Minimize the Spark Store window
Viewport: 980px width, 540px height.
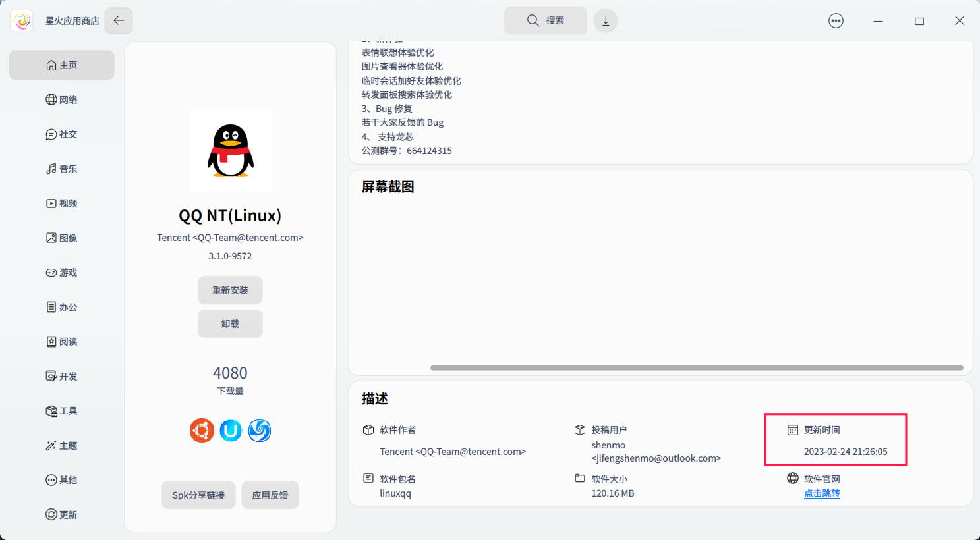878,21
